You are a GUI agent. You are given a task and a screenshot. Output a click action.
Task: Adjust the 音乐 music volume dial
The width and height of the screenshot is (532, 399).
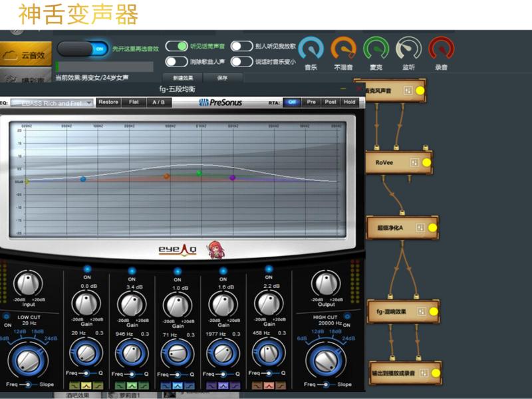(311, 49)
